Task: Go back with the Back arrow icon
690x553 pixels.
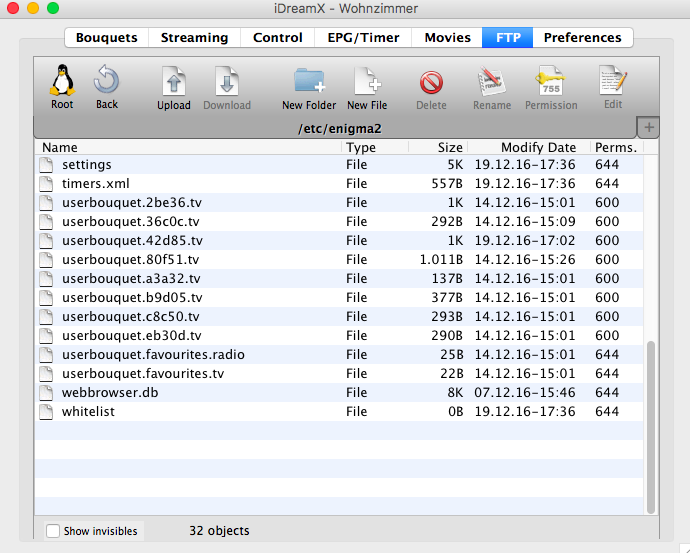Action: click(106, 80)
